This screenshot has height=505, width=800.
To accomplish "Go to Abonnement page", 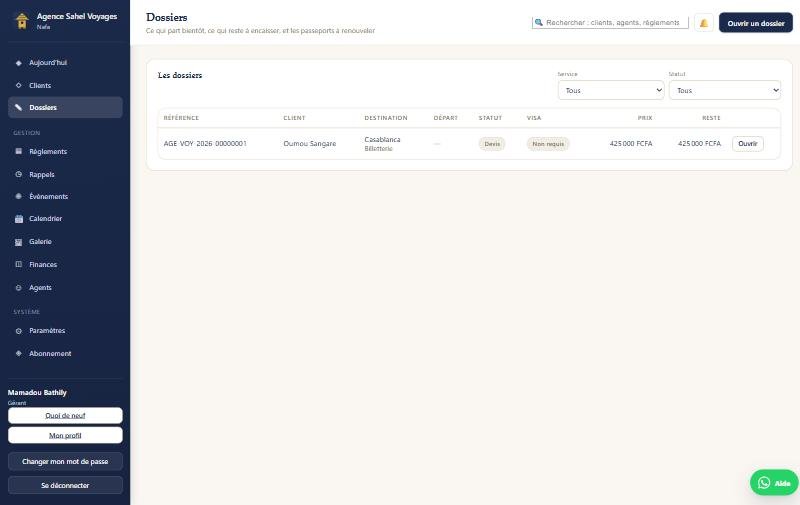I will point(65,353).
